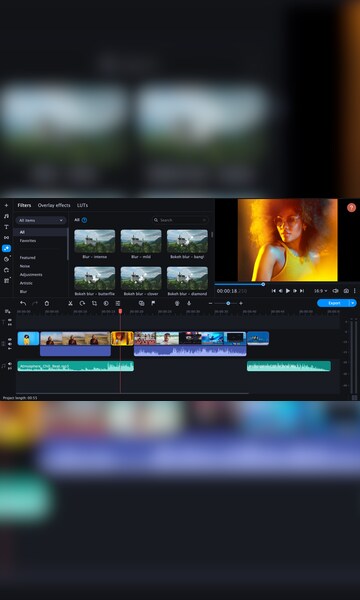
Task: Adjust the timeline zoom slider
Action: [x=228, y=303]
